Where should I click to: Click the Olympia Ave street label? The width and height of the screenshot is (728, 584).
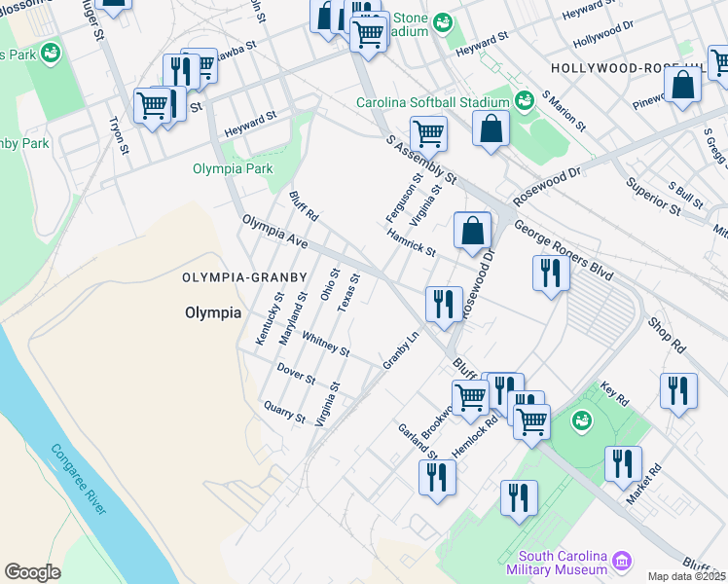(x=274, y=232)
